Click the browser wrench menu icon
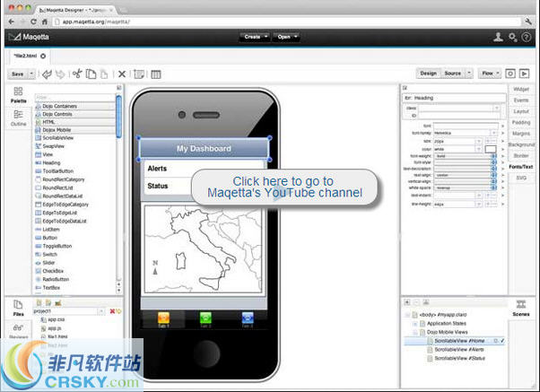The width and height of the screenshot is (540, 392). pos(528,22)
